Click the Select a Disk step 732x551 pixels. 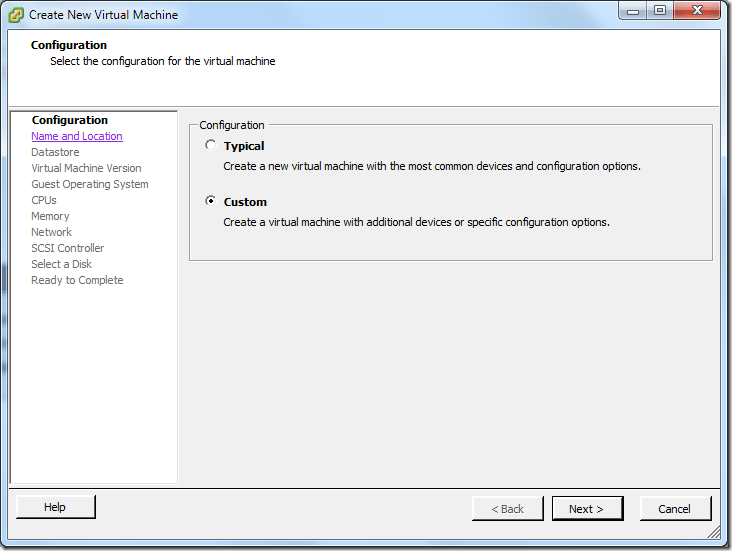[62, 264]
